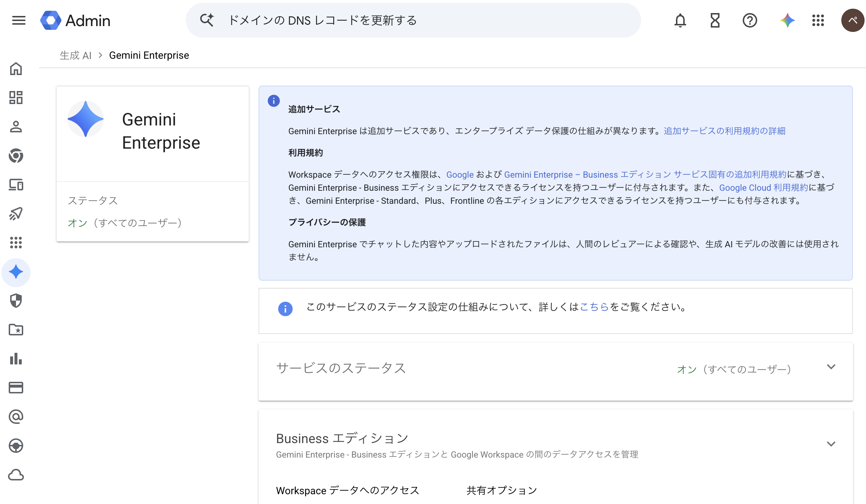This screenshot has height=504, width=866.
Task: Select Generative AI sparkle sidebar icon
Action: coord(16,272)
